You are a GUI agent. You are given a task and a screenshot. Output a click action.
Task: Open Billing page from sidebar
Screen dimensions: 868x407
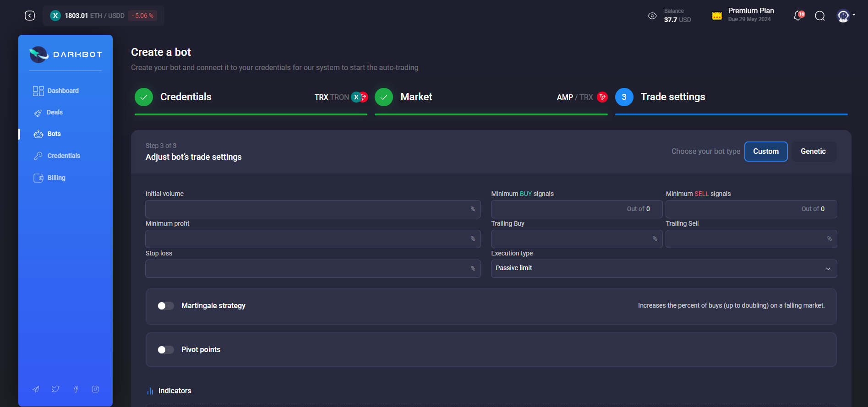click(x=56, y=178)
